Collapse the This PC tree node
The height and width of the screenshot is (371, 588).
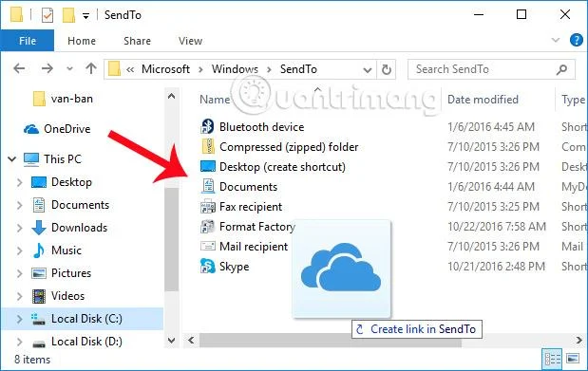12,159
